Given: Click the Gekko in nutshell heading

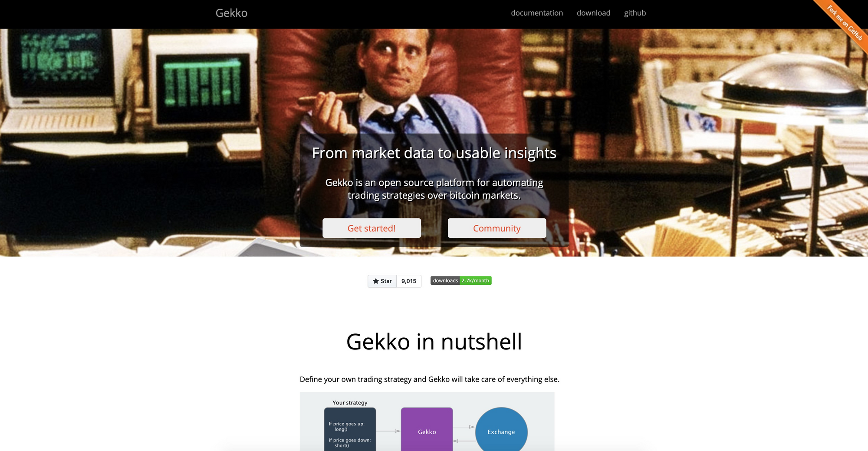Looking at the screenshot, I should [x=434, y=342].
